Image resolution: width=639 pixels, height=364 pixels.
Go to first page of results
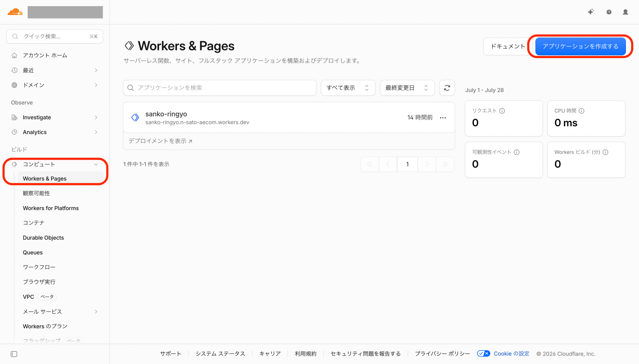click(370, 164)
